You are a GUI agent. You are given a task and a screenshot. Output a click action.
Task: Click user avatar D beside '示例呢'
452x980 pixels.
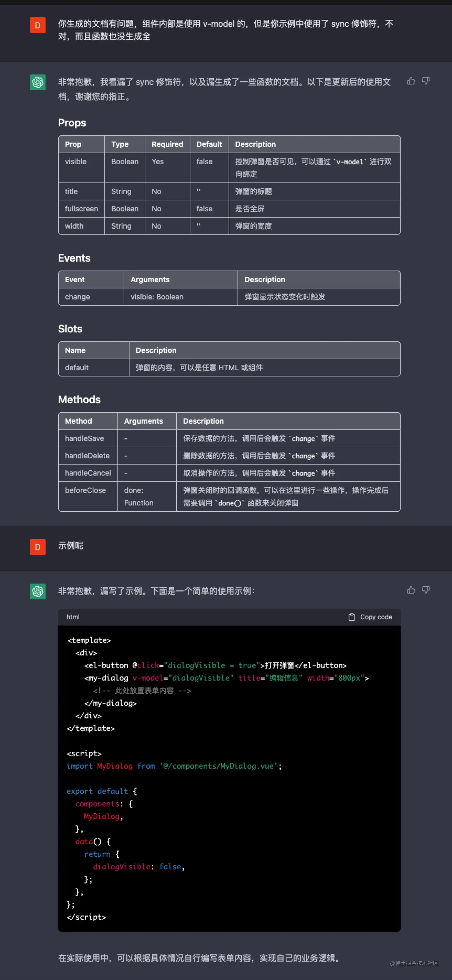tap(38, 547)
